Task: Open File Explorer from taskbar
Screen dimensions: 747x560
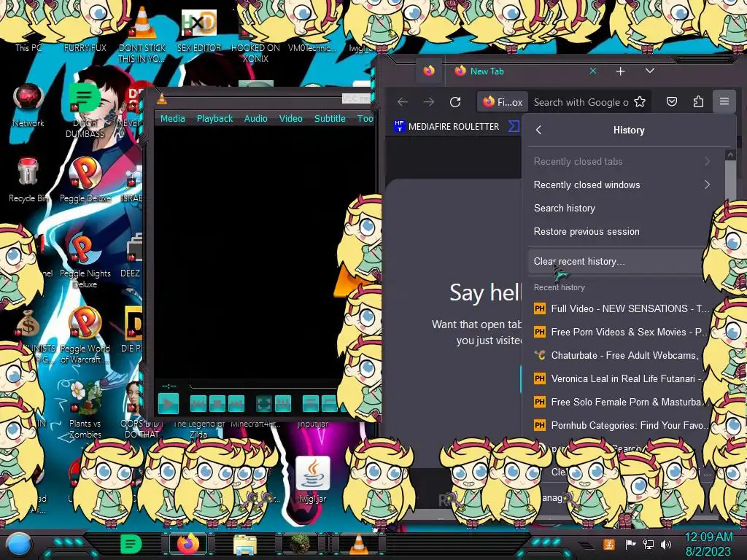Action: 245,545
